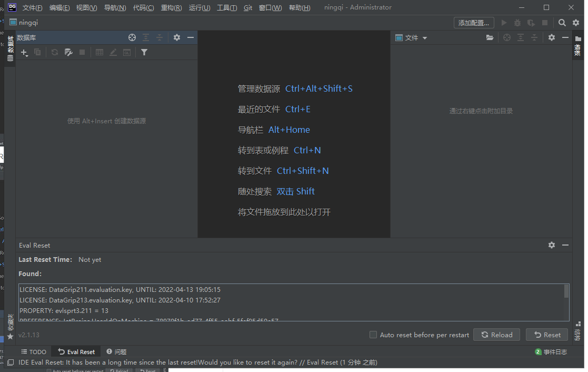Click the run play icon in top toolbar

coord(504,23)
